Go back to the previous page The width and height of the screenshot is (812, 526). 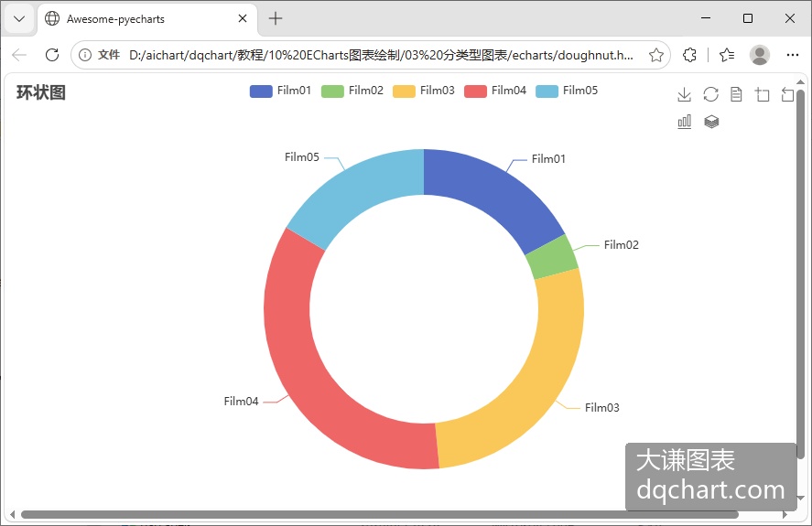pos(19,55)
